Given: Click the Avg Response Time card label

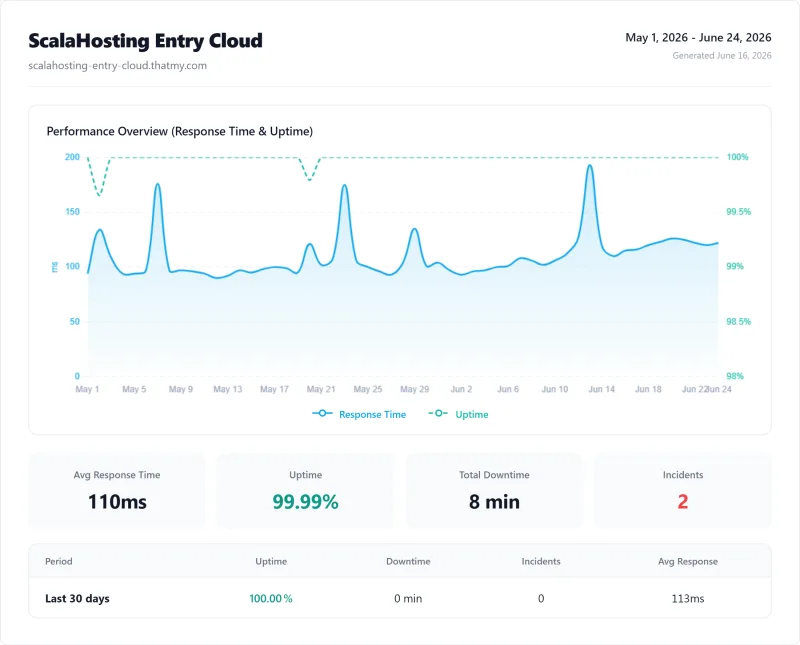Looking at the screenshot, I should pos(117,475).
